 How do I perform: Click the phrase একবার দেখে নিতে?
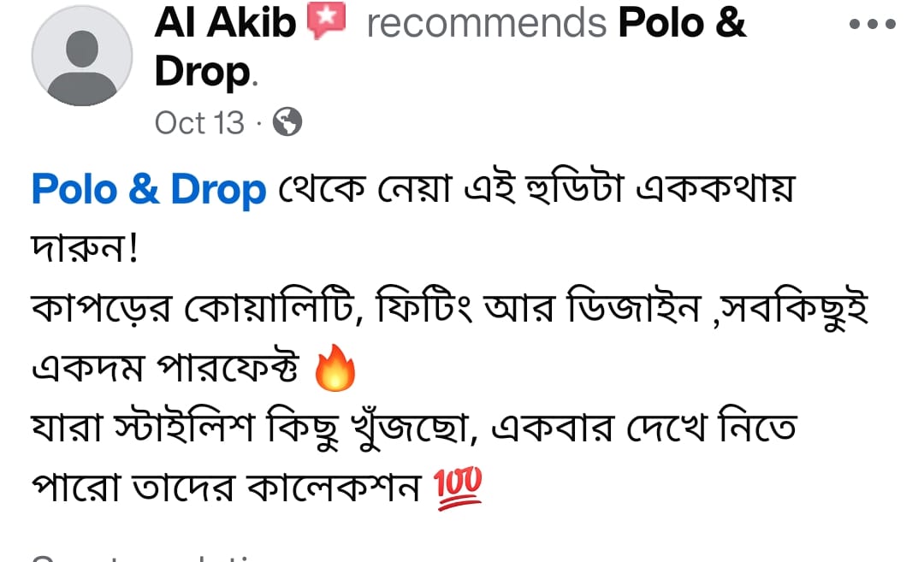point(643,428)
